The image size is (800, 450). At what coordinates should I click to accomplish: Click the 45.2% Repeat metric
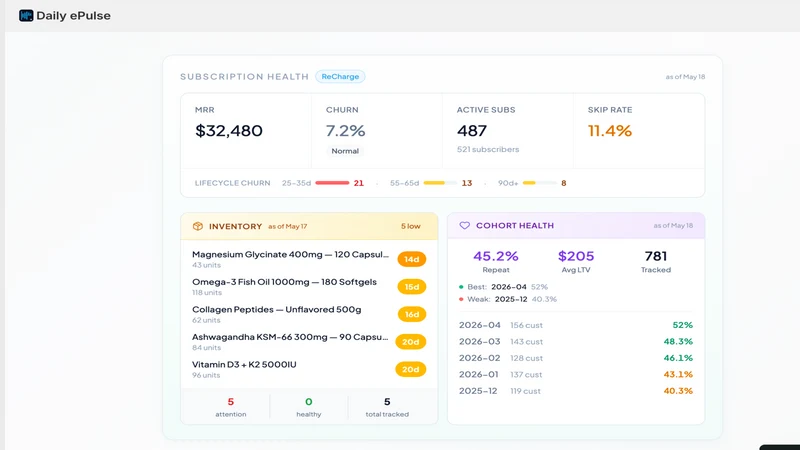tap(496, 261)
